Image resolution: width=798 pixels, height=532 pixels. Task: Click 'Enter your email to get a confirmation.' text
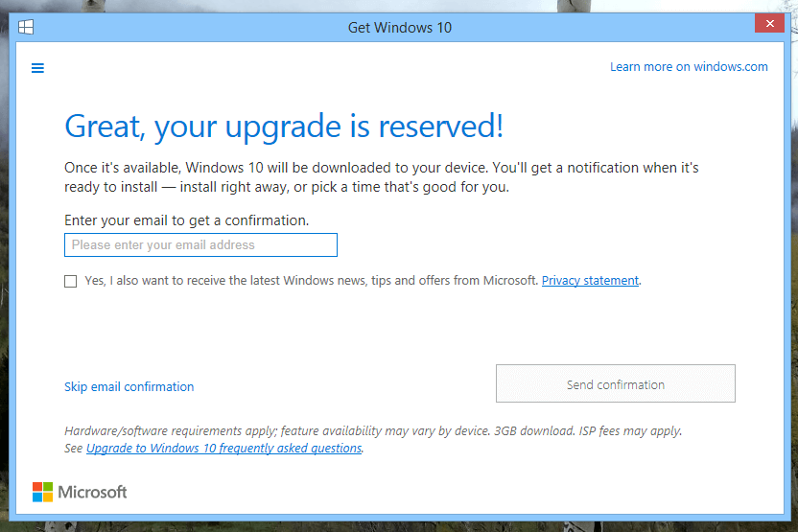coord(186,220)
